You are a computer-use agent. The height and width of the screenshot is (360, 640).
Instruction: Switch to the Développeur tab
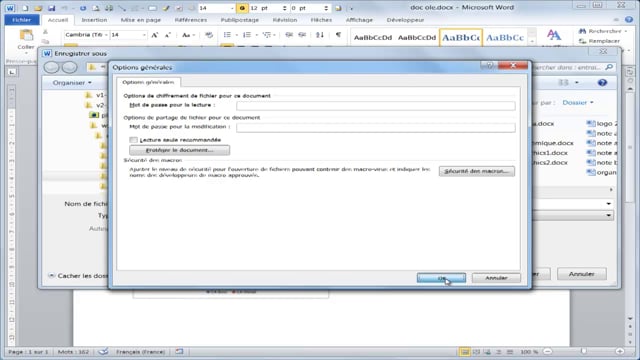(x=405, y=20)
